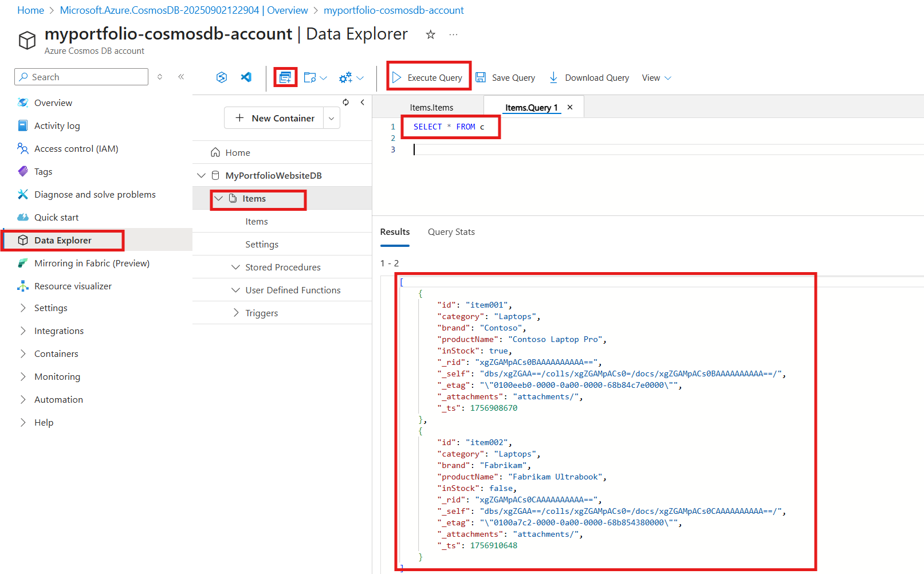Click the Execute Query button

[428, 77]
